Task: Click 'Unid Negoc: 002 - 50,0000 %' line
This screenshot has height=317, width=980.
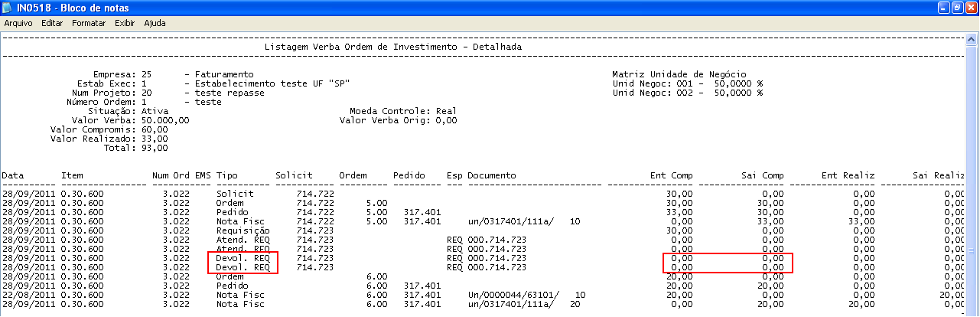Action: (x=687, y=93)
